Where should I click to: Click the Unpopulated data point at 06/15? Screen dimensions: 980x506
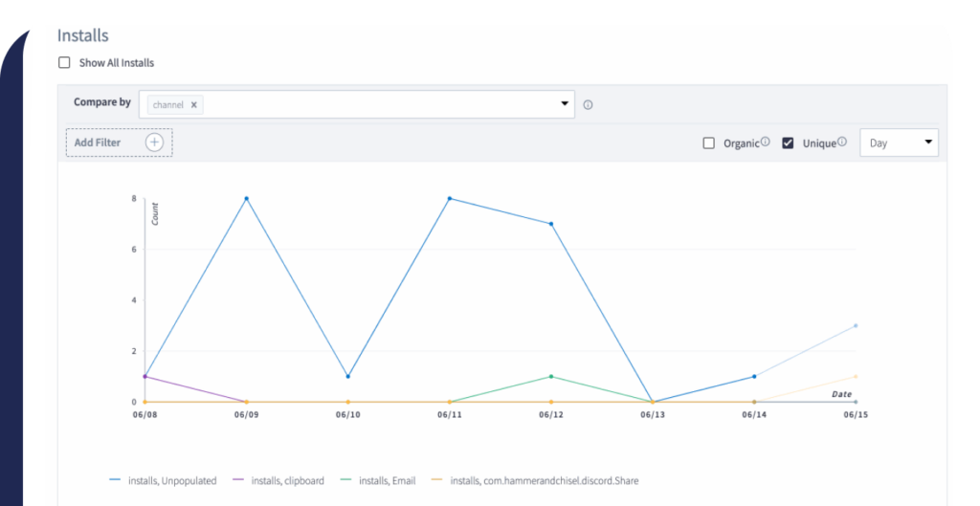coord(856,325)
